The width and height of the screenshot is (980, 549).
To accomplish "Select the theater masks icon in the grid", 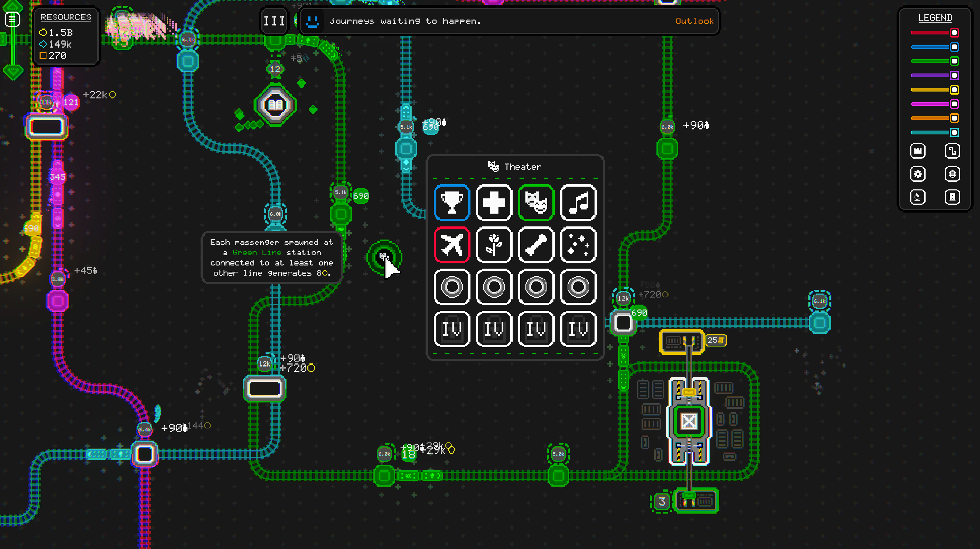I will click(x=536, y=203).
